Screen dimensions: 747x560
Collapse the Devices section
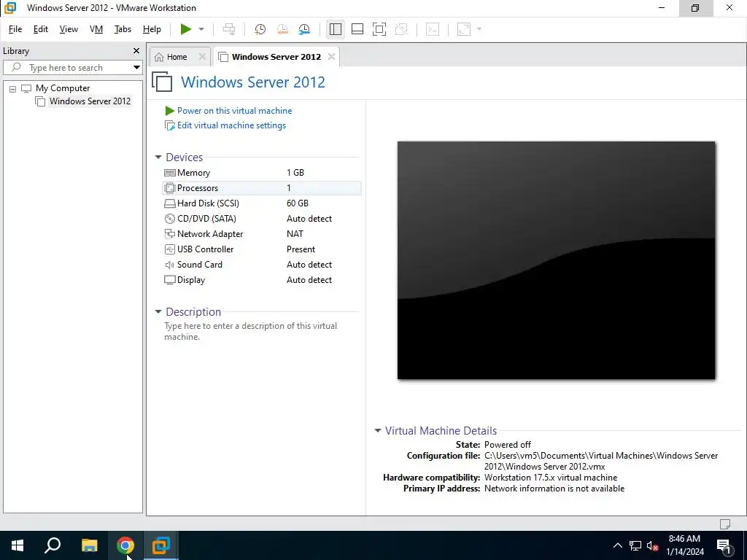(158, 157)
